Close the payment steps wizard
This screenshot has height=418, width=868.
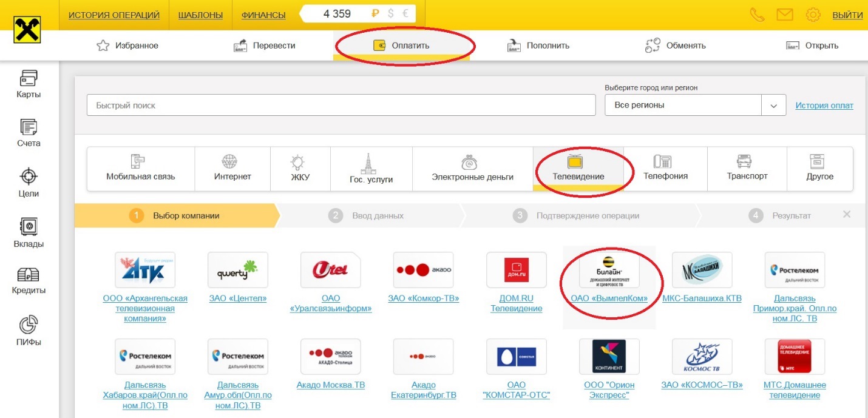tap(847, 214)
